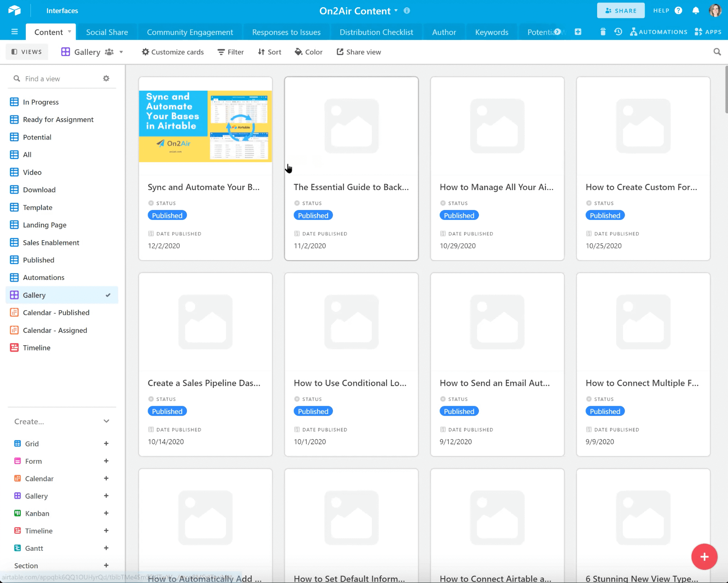Open Create a Sales Pipeline Das... card
Viewport: 728px width, 583px height.
(x=205, y=365)
